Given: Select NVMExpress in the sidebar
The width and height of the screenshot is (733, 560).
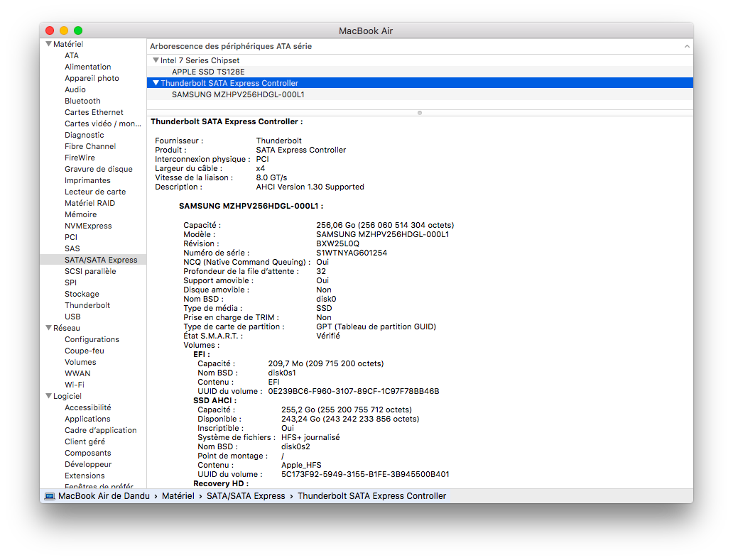Looking at the screenshot, I should (88, 226).
